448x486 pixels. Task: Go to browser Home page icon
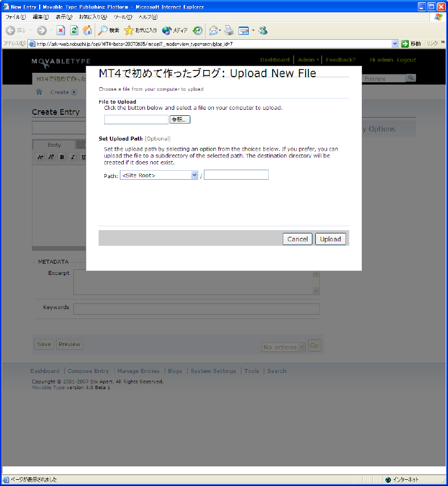click(87, 31)
